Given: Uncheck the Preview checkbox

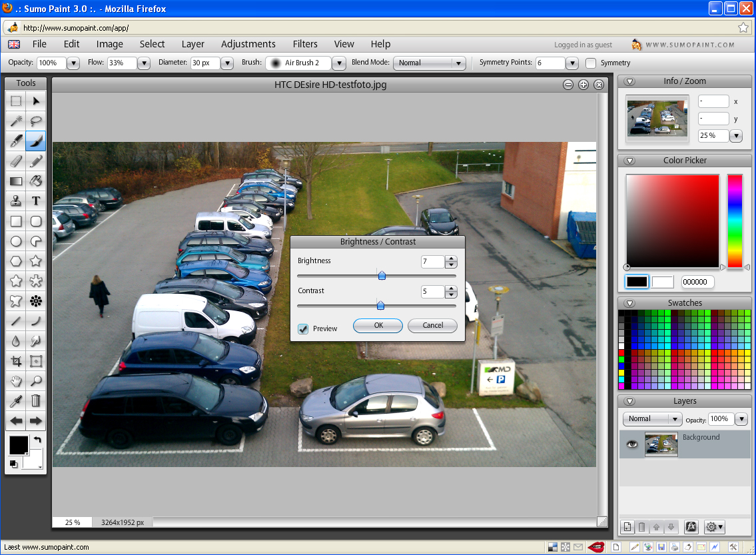Looking at the screenshot, I should [303, 328].
